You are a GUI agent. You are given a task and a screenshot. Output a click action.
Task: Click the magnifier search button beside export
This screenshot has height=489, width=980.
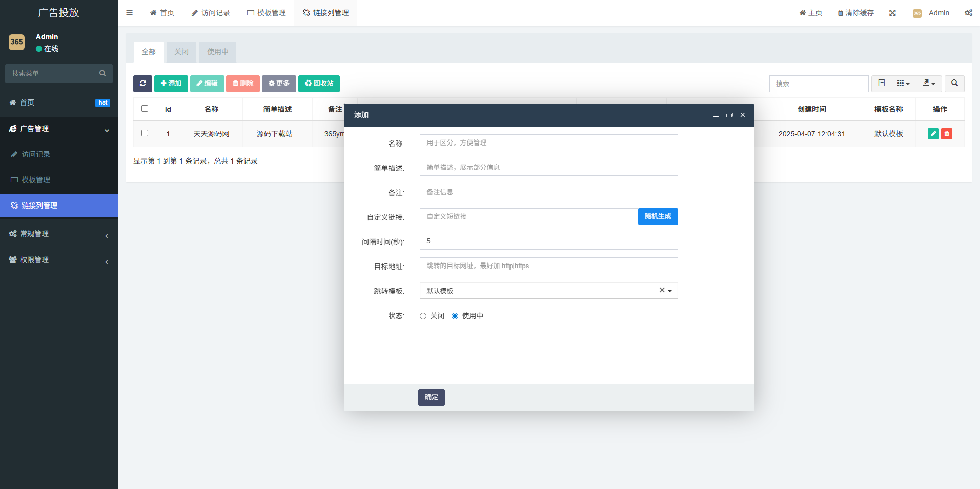point(954,84)
